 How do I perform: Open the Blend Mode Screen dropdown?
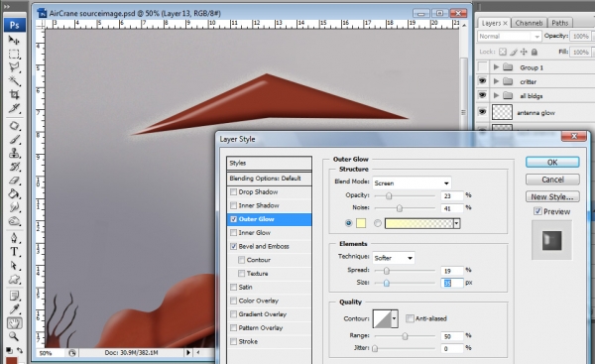[x=412, y=182]
